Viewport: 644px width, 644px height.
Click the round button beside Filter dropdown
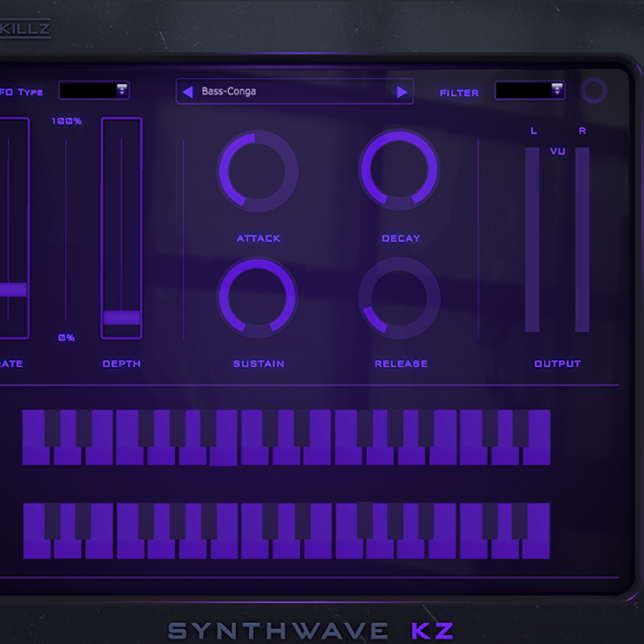point(593,91)
